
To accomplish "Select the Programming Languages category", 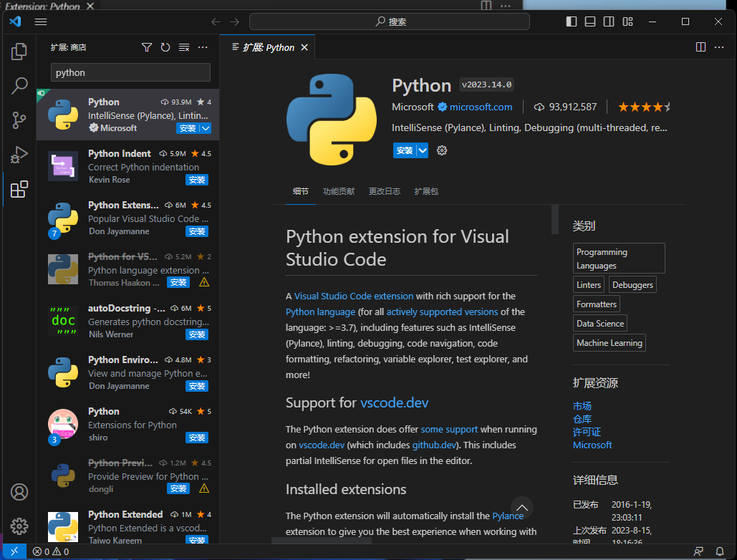I will point(619,259).
